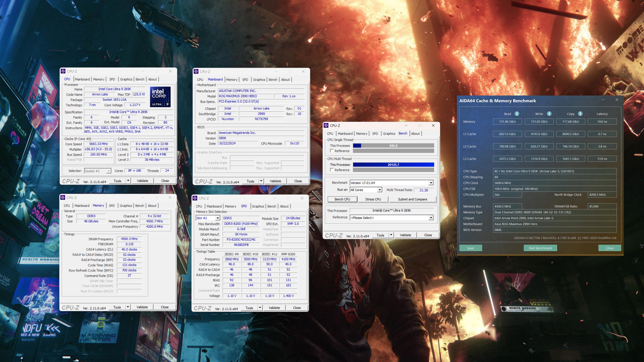Switch to Memory tab in Bench window
The height and width of the screenshot is (362, 644).
pyautogui.click(x=362, y=134)
